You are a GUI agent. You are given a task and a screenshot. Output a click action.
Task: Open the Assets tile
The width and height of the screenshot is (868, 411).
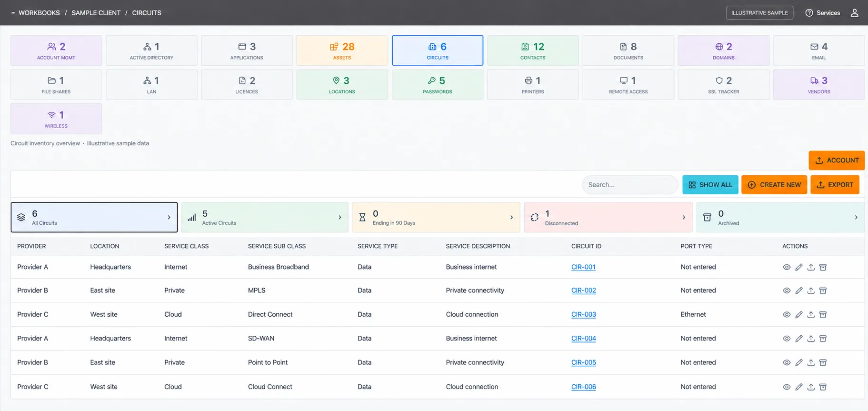[342, 50]
